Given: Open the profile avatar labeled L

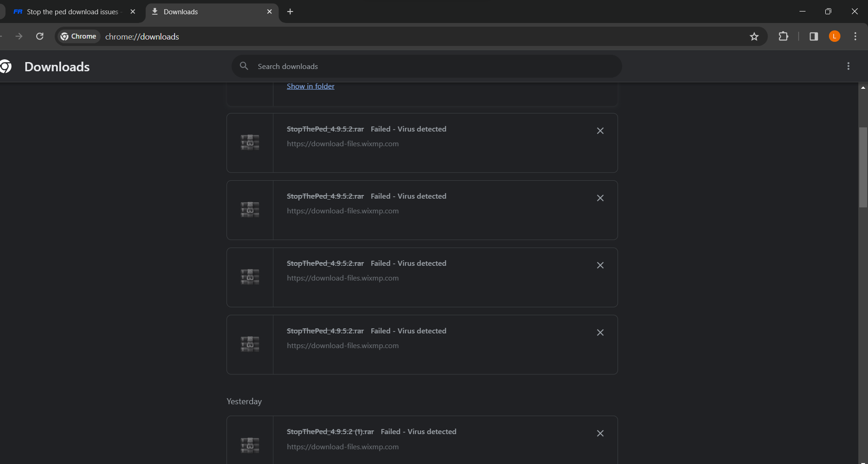Looking at the screenshot, I should (x=834, y=36).
